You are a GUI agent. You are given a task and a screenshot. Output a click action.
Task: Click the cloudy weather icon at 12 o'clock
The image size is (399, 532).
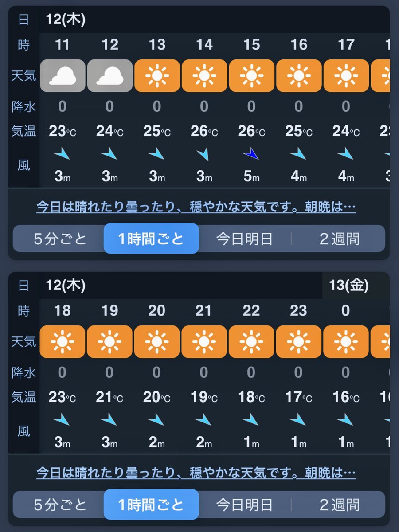coord(110,76)
